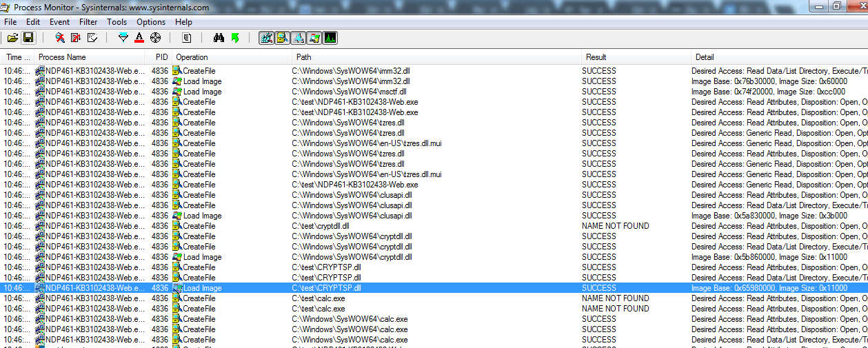Click the binoculars Find icon
This screenshot has height=348, width=868.
219,38
